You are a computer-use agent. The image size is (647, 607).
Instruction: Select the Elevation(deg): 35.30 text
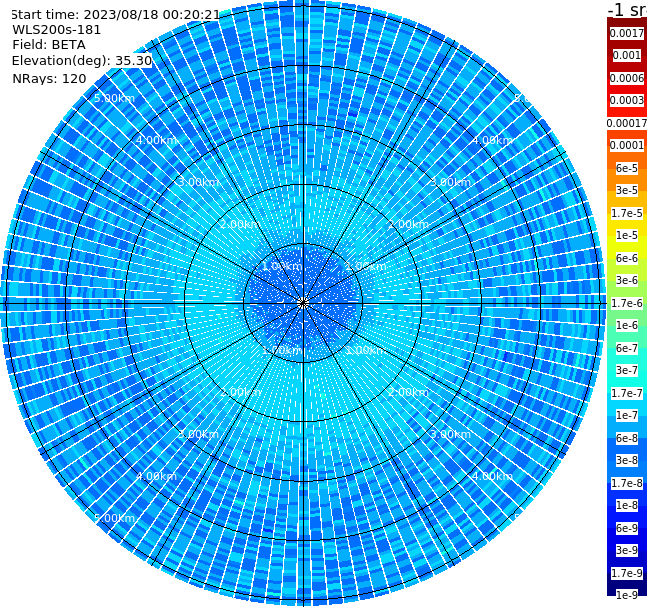pyautogui.click(x=82, y=61)
